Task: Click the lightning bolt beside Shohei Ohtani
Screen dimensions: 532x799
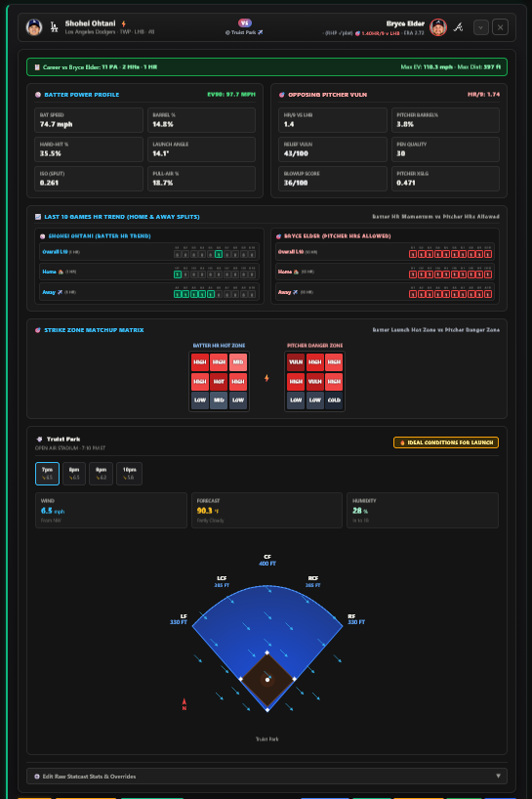Action: (x=124, y=23)
